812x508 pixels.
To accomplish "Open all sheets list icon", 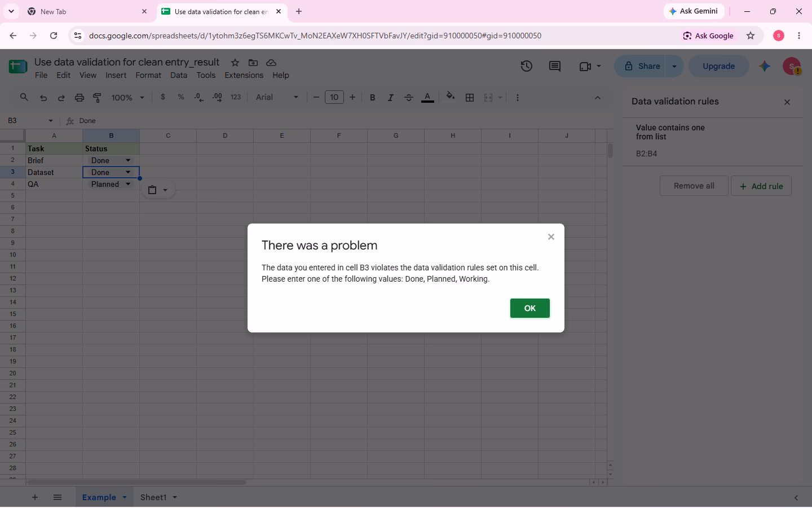I will (58, 497).
